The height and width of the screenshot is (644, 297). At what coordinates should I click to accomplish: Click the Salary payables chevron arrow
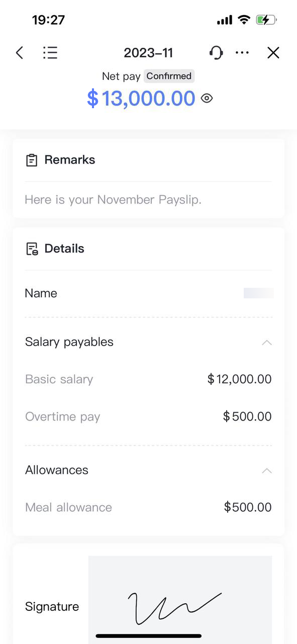pos(266,343)
